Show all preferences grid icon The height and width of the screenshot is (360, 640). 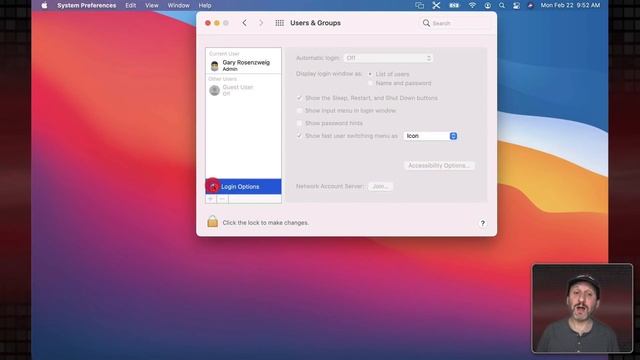[280, 23]
